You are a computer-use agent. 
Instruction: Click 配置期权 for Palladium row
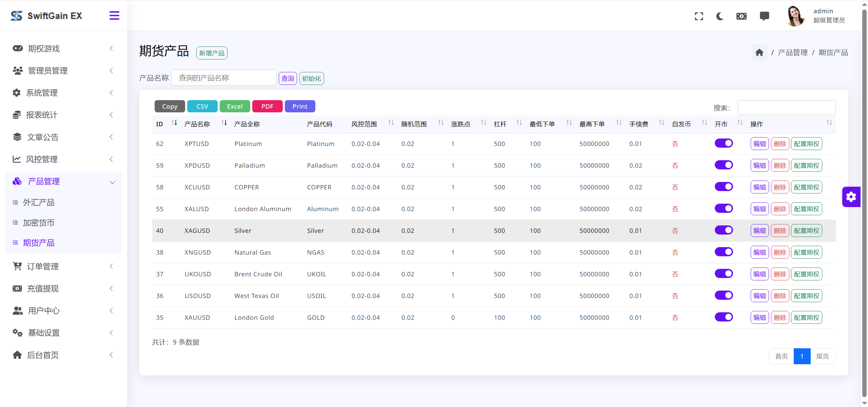[806, 166]
